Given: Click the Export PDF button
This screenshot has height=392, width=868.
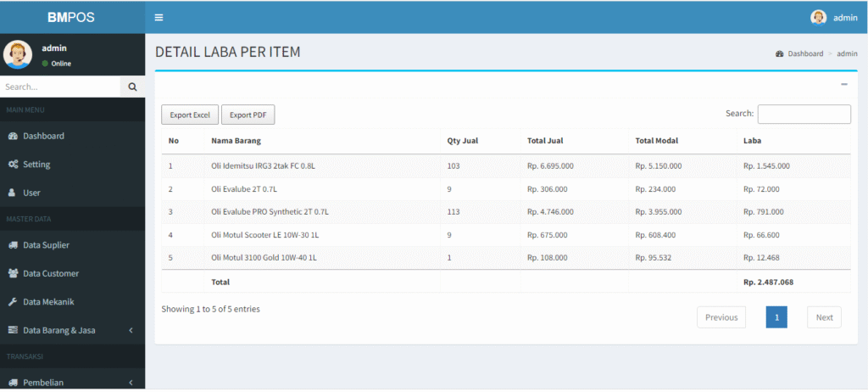Looking at the screenshot, I should click(248, 115).
